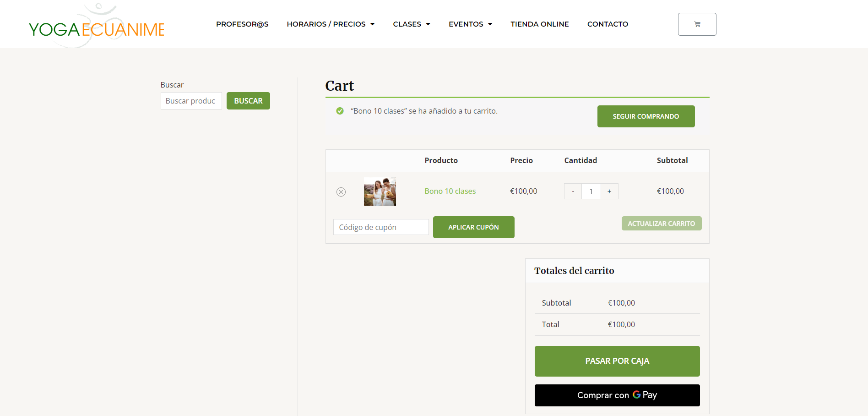Expand the Clases menu dropdown
The image size is (868, 416).
coord(411,24)
